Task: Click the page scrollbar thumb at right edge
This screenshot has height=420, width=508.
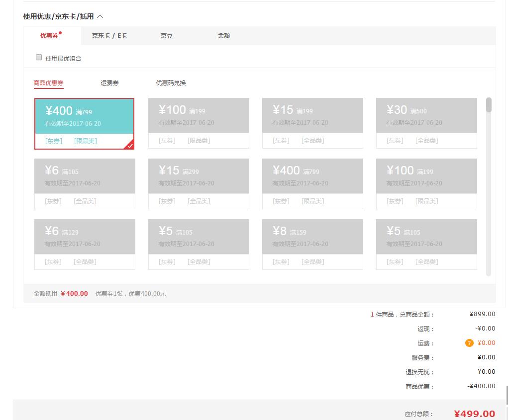Action: pyautogui.click(x=507, y=395)
